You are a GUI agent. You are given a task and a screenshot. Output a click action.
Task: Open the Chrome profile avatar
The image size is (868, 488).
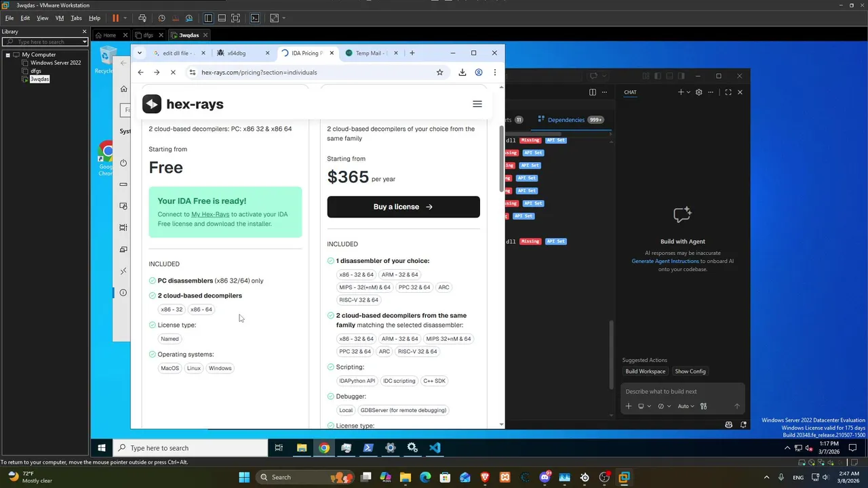[479, 73]
